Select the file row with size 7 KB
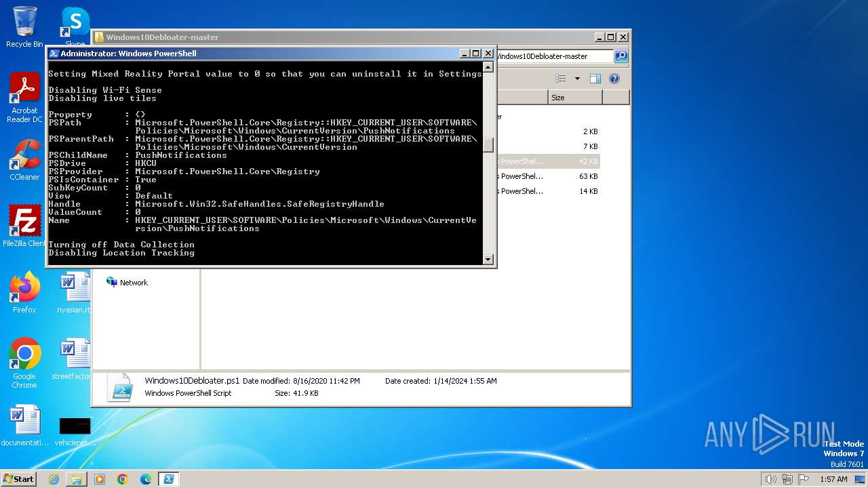Image resolution: width=868 pixels, height=488 pixels. click(x=548, y=146)
